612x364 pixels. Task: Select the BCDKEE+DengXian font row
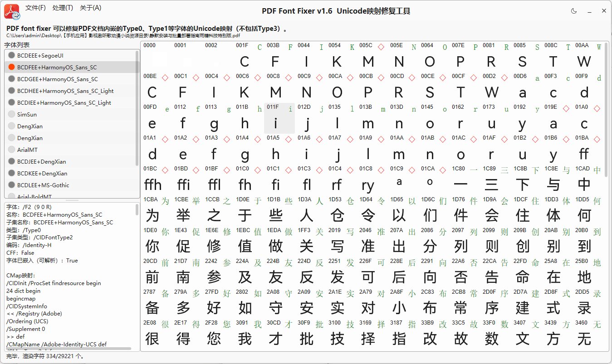coord(70,173)
